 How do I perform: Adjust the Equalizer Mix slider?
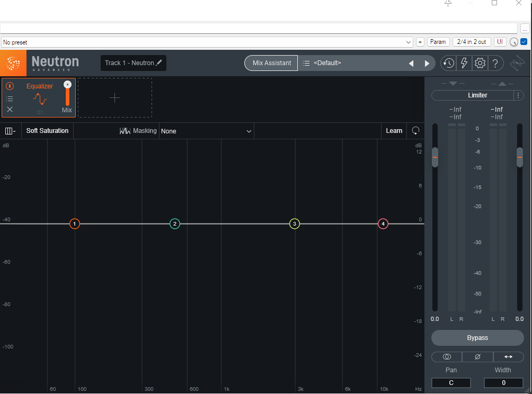67,94
